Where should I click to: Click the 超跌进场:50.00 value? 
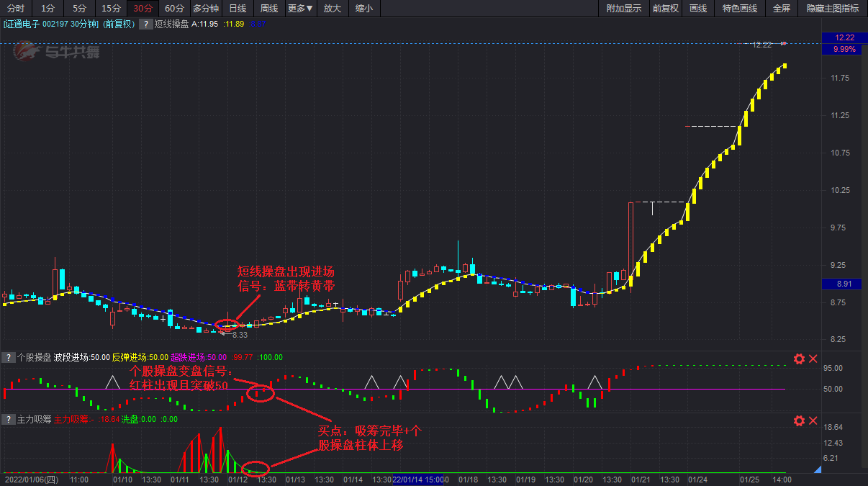[198, 357]
